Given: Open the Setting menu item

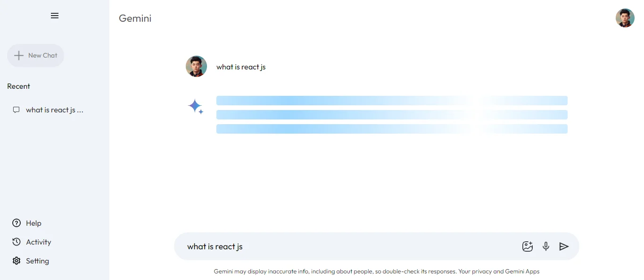Looking at the screenshot, I should 37,261.
